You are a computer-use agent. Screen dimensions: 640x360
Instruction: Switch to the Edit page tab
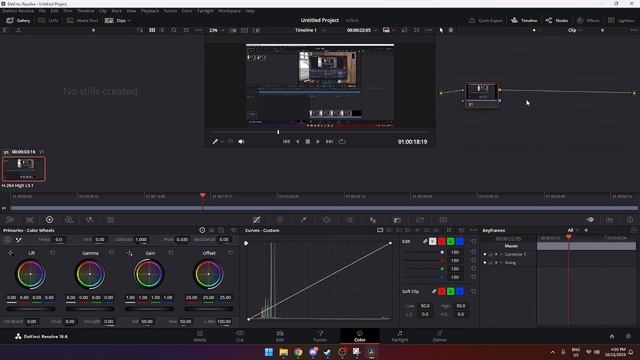point(280,336)
